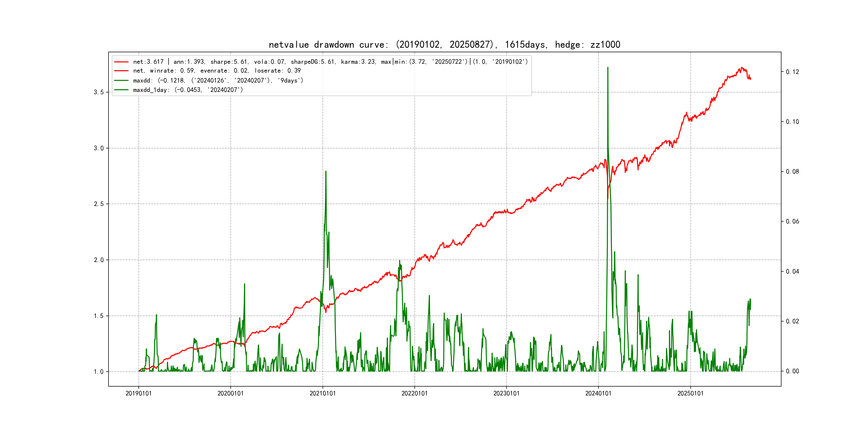This screenshot has width=868, height=434.
Task: Click the 20200101 x-axis tick label
Action: 230,394
